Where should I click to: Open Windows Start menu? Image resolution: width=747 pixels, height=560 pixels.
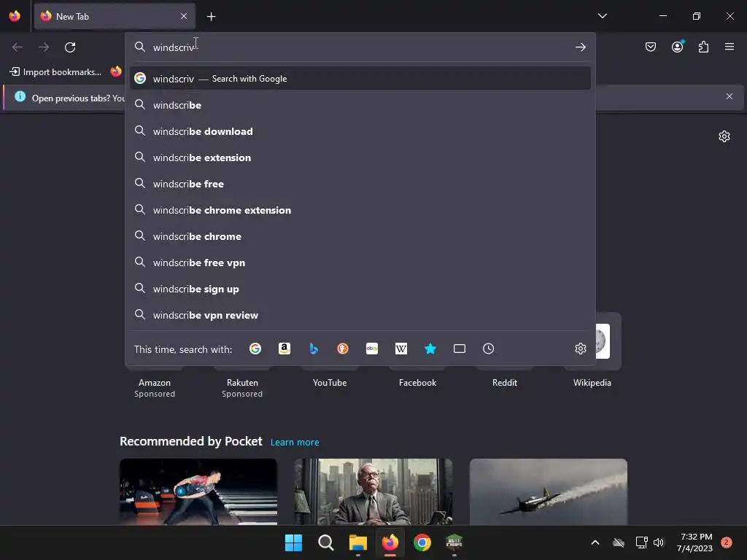293,542
